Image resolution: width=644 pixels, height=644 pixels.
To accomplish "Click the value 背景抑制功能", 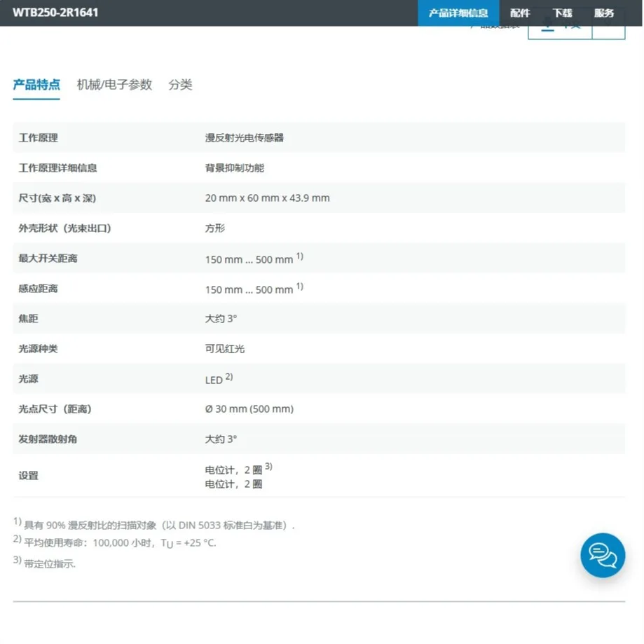I will 235,167.
